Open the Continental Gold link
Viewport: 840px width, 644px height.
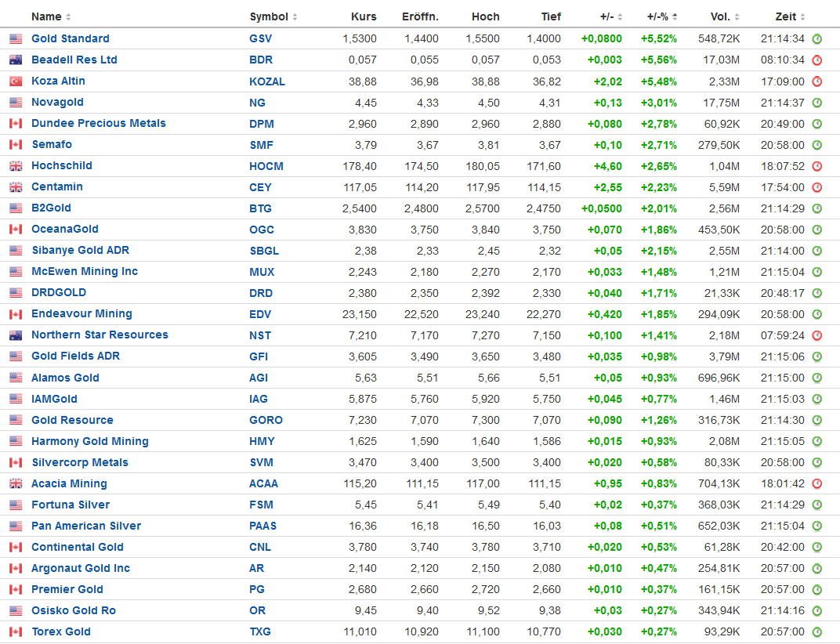tap(77, 547)
